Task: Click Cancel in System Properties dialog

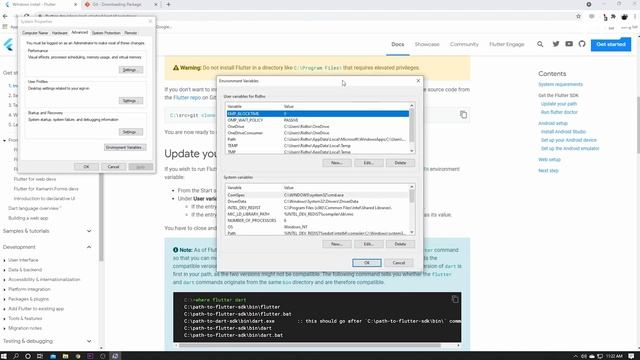Action: point(113,167)
